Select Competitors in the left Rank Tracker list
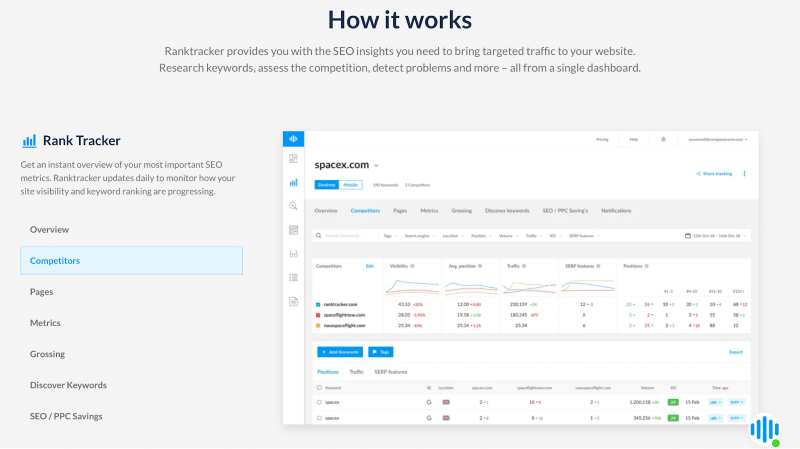 tap(131, 261)
